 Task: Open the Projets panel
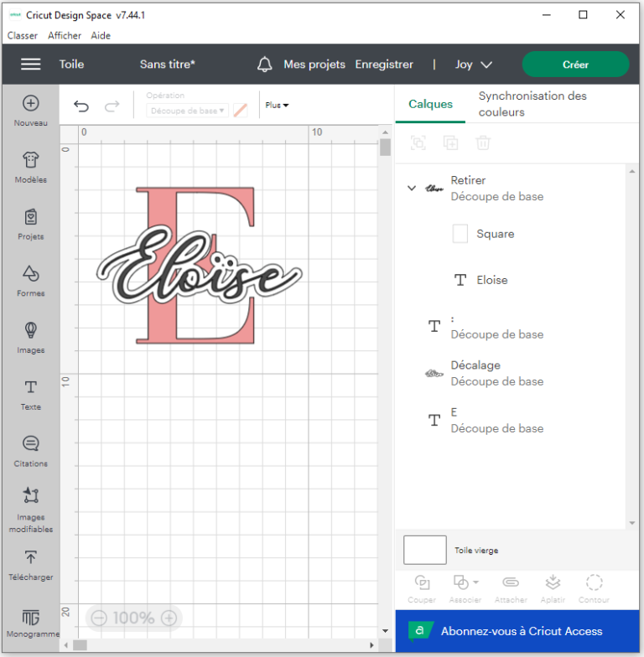click(x=30, y=225)
